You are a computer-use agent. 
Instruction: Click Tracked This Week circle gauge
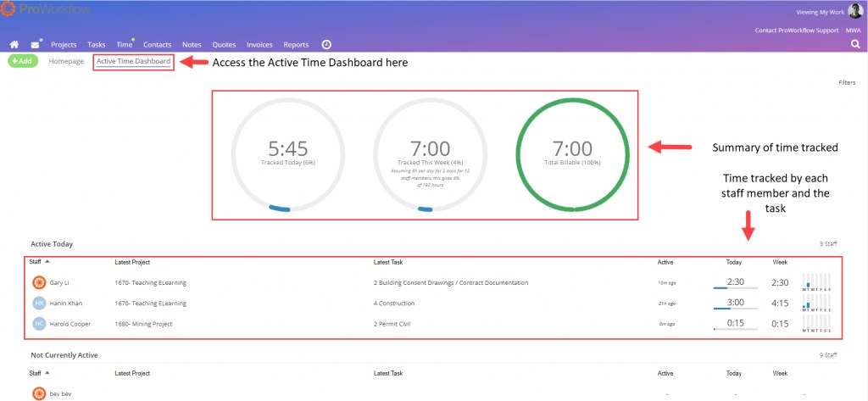tap(430, 154)
